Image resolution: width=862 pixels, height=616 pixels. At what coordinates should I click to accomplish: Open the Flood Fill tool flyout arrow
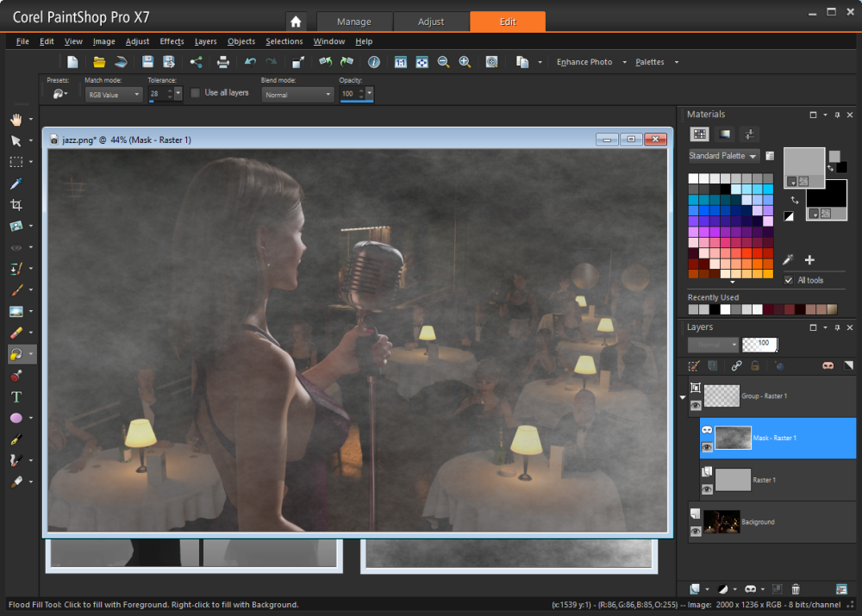pyautogui.click(x=31, y=354)
